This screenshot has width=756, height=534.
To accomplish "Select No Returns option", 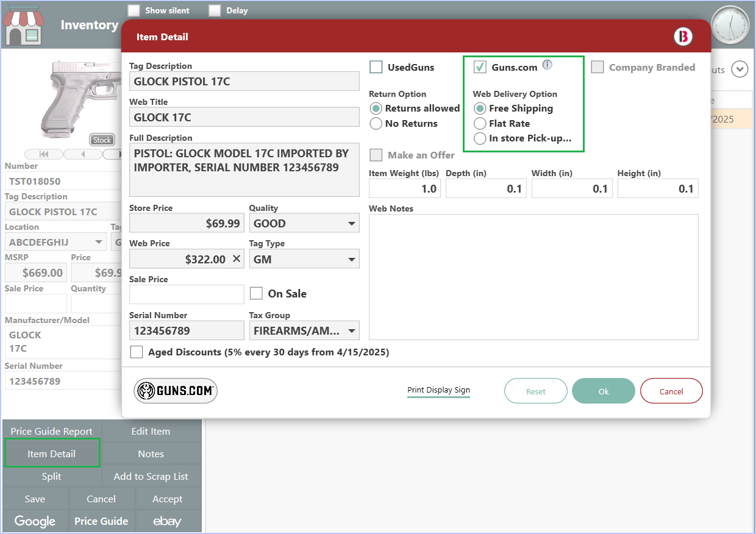I will 376,123.
